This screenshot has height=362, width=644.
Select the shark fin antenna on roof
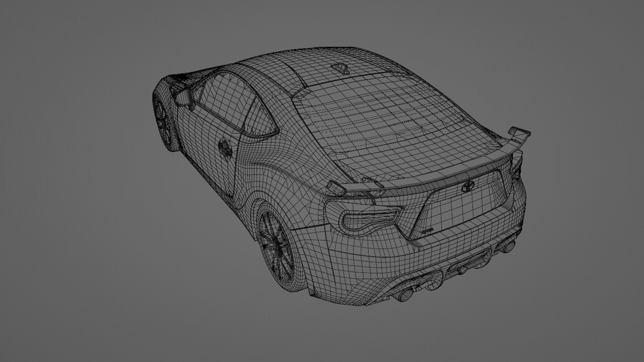pyautogui.click(x=341, y=68)
